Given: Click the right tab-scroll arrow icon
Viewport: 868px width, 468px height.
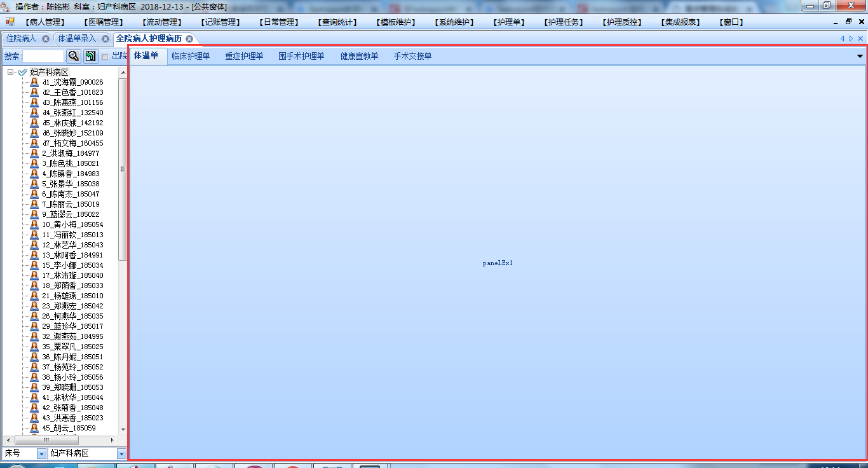Looking at the screenshot, I should (851, 39).
